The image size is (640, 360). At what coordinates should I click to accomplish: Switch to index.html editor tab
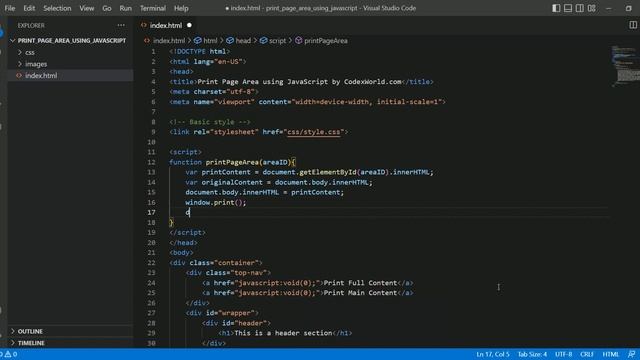tap(166, 25)
